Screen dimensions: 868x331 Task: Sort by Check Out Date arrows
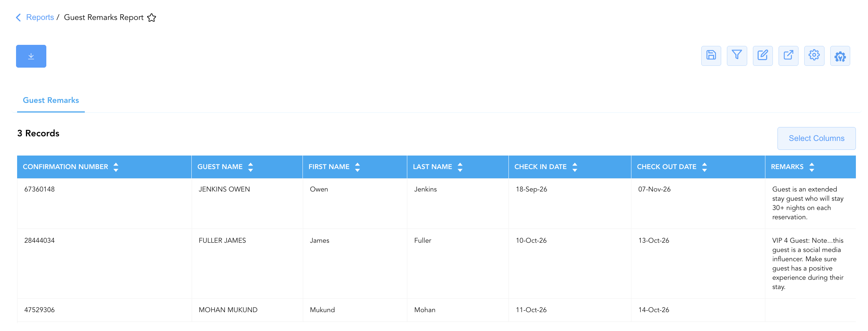pos(704,167)
